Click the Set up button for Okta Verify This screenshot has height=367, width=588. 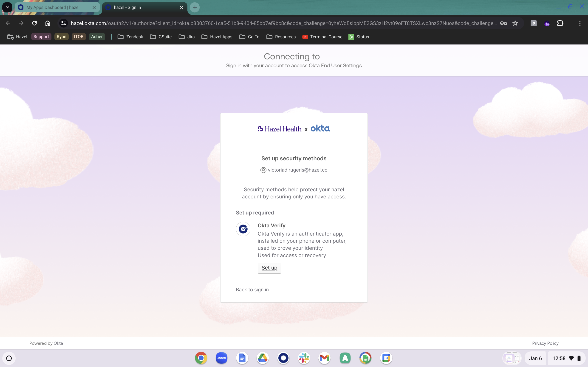point(269,268)
